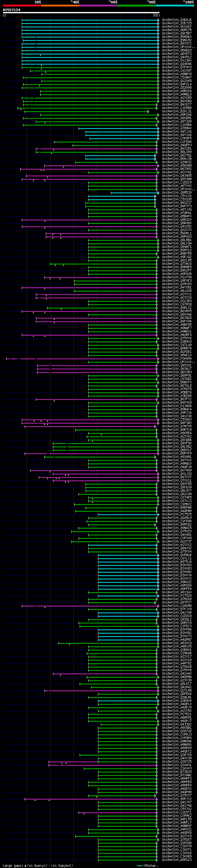Click the Large gaps legend text

point(13,865)
